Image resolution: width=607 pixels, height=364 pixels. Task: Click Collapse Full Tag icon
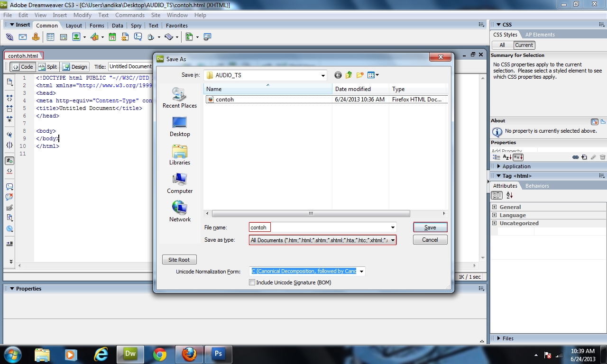[x=9, y=98]
